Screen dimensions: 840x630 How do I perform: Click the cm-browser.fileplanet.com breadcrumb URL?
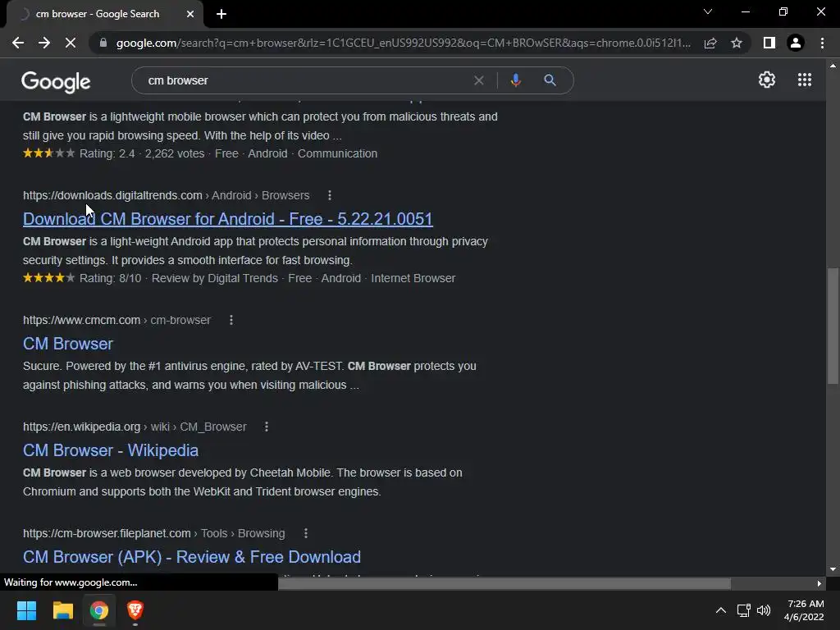pyautogui.click(x=107, y=533)
